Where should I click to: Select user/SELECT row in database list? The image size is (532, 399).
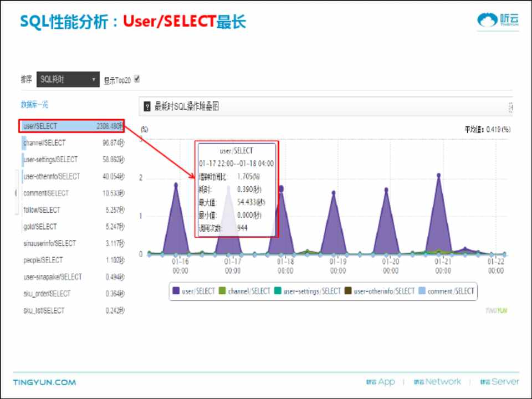[x=72, y=126]
